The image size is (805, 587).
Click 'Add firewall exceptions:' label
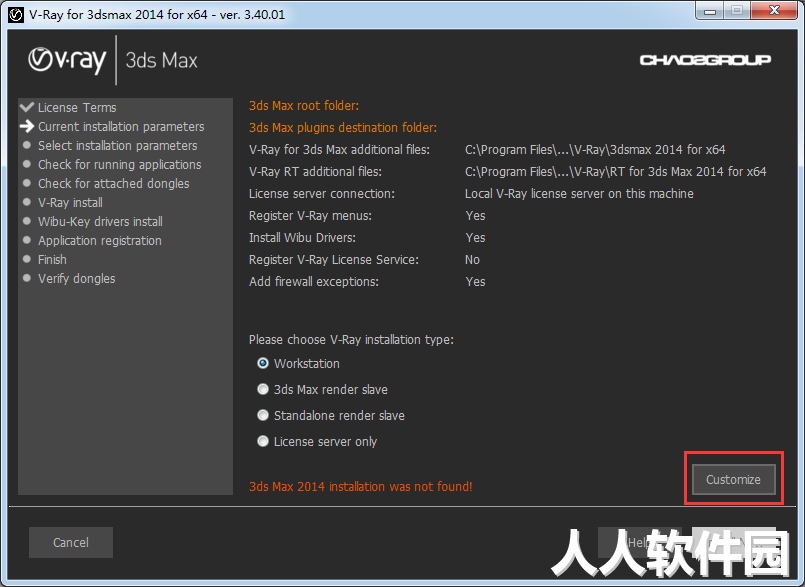[314, 282]
